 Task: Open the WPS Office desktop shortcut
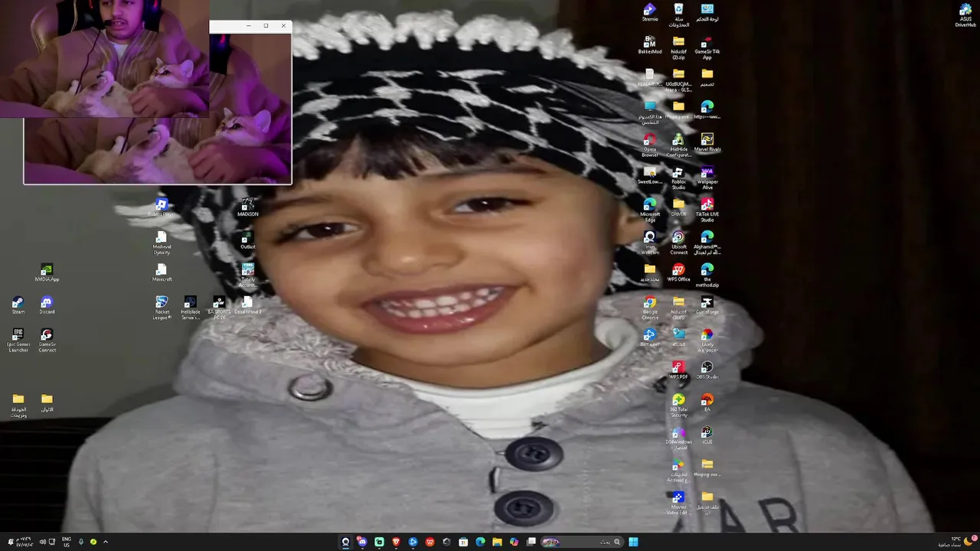coord(678,273)
